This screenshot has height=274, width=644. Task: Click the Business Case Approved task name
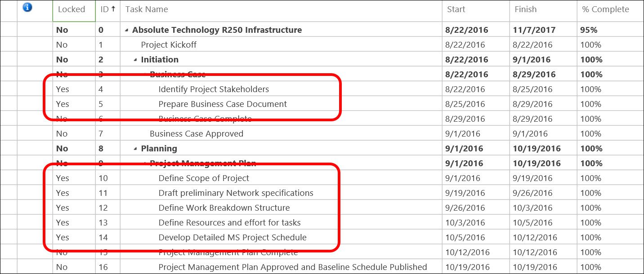(197, 134)
